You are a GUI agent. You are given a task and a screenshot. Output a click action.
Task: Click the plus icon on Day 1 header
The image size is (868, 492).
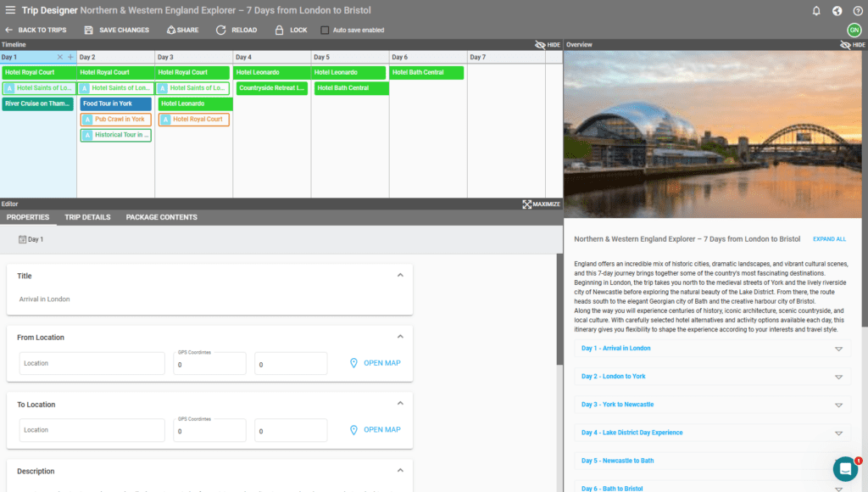[x=70, y=57]
